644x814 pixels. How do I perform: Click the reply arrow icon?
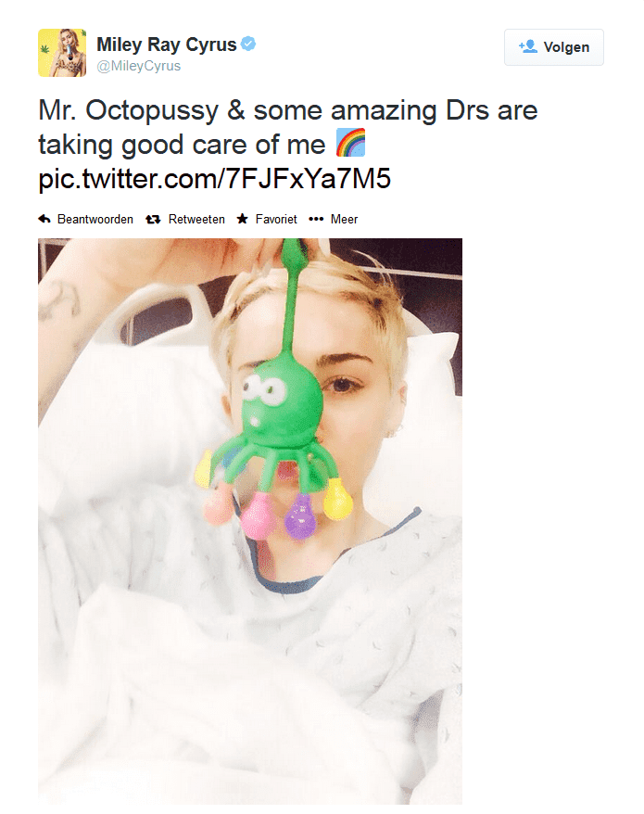44,220
